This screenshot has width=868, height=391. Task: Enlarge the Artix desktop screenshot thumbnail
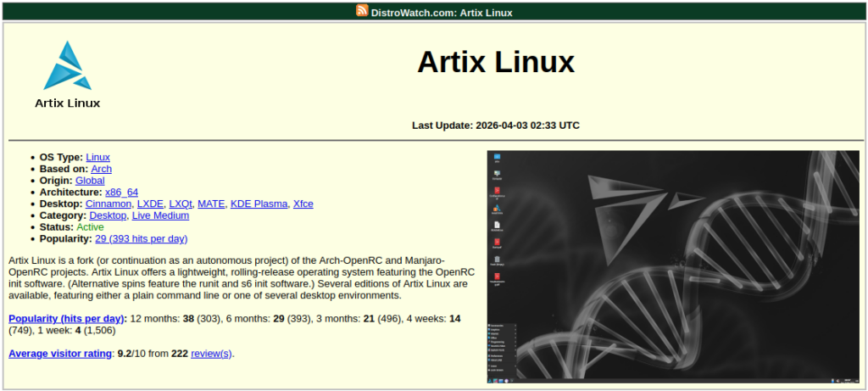point(673,266)
